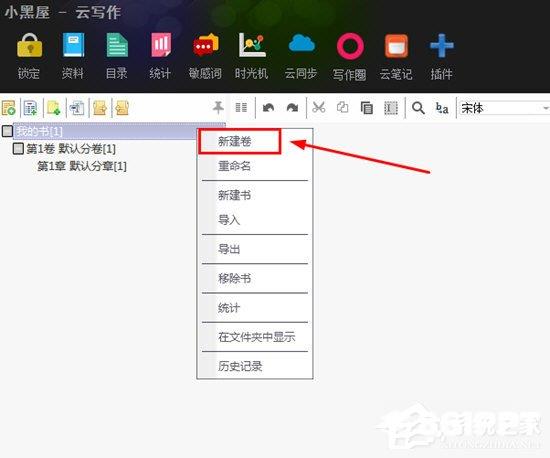
Task: Launch the 时光机 time machine icon
Action: 252,45
